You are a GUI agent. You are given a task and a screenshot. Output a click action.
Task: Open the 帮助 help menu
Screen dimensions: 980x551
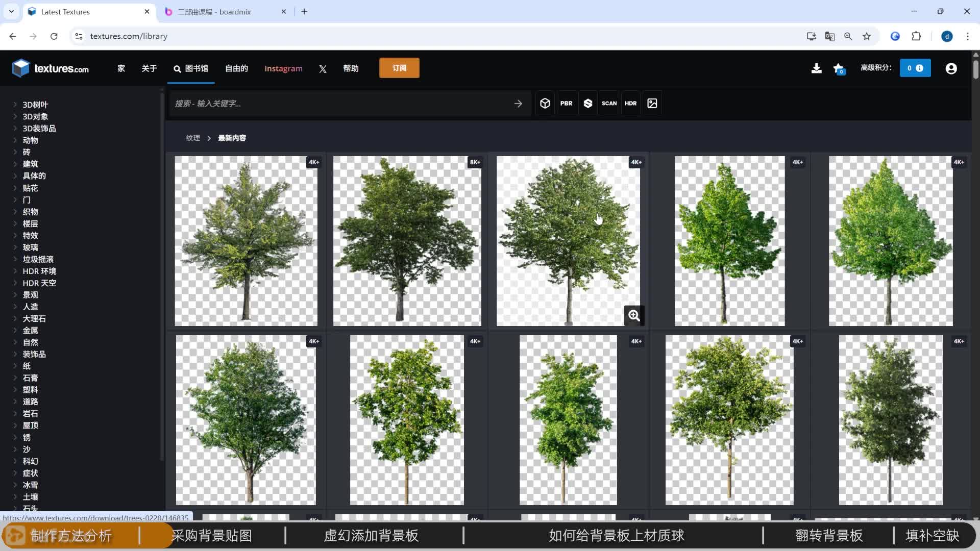[351, 68]
